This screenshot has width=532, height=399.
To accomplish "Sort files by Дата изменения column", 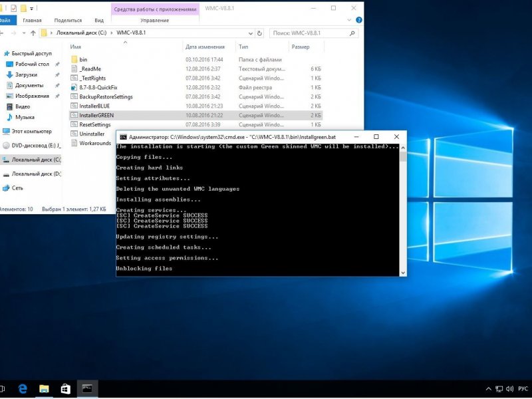I will 205,47.
